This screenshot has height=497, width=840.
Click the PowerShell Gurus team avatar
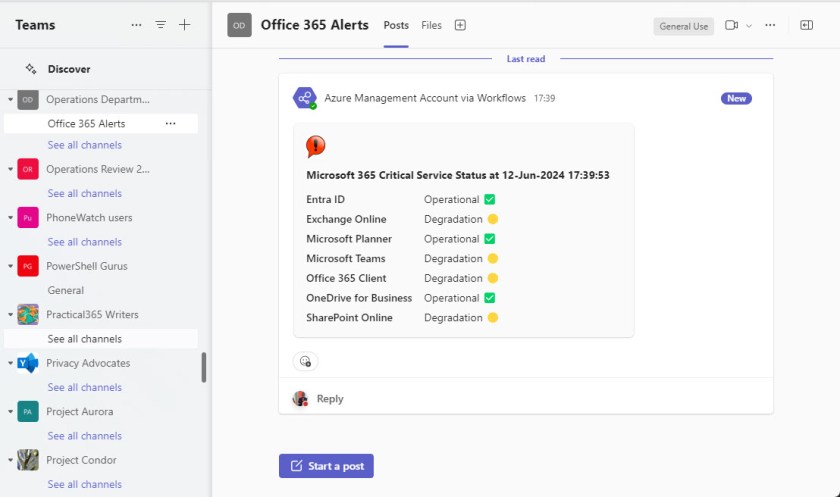[x=28, y=266]
